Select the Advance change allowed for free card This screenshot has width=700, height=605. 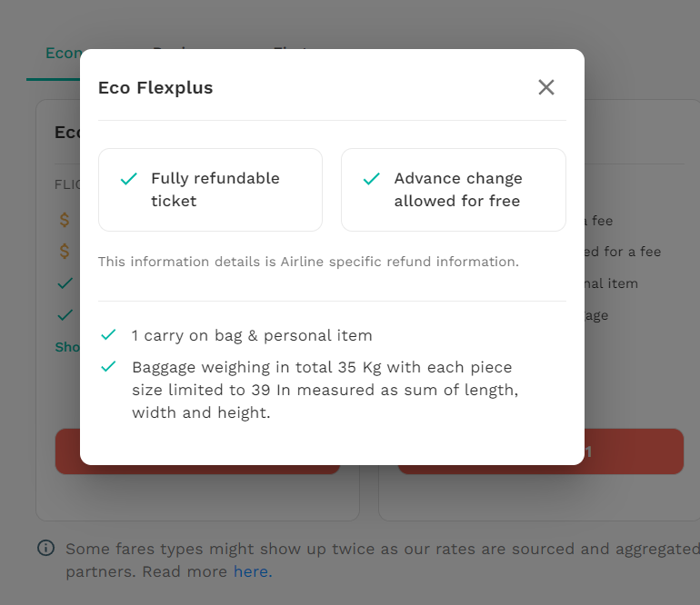(x=454, y=190)
